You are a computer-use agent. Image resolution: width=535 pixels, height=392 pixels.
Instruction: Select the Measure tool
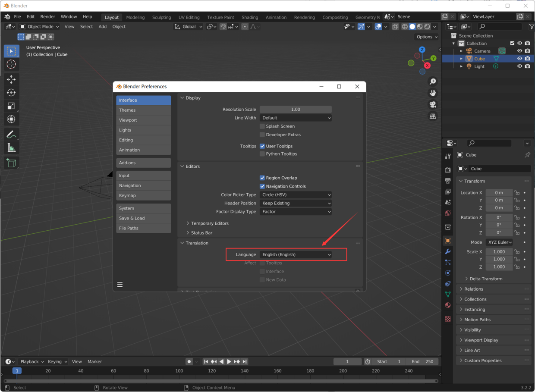click(x=11, y=148)
